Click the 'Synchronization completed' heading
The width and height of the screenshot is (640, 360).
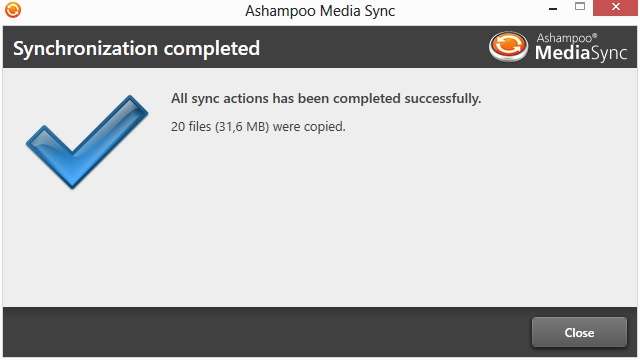coord(136,49)
